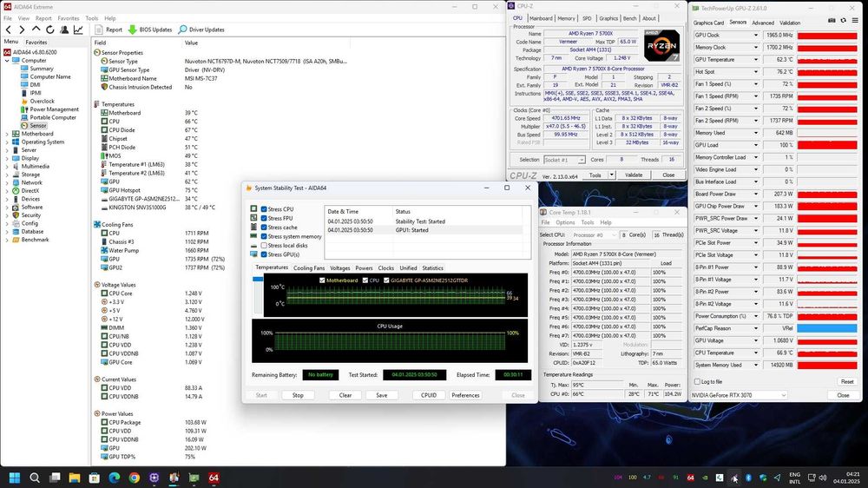Open AIDA64 Favorites menu
This screenshot has height=488, width=868.
69,18
